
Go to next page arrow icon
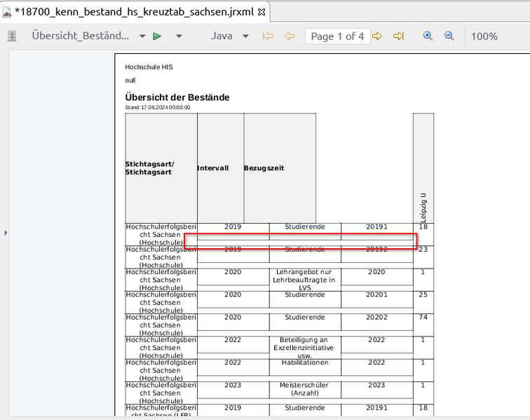[377, 36]
